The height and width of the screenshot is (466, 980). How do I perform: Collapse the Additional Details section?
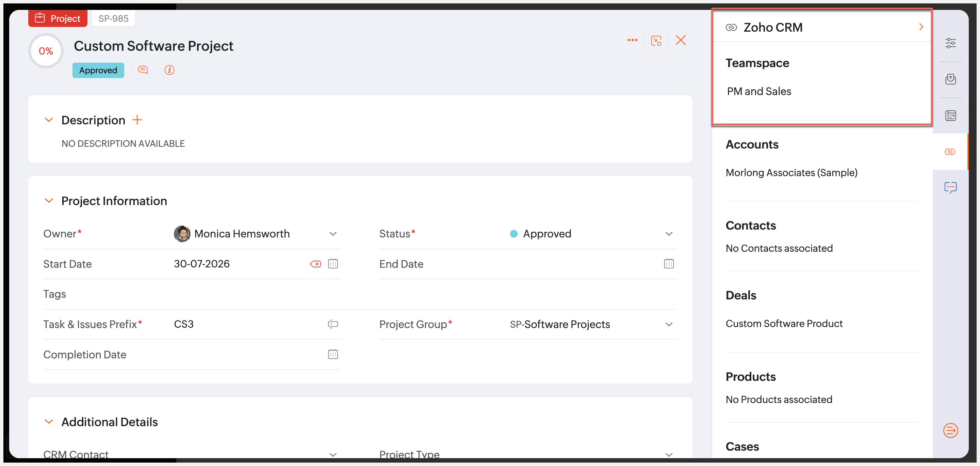(x=49, y=422)
